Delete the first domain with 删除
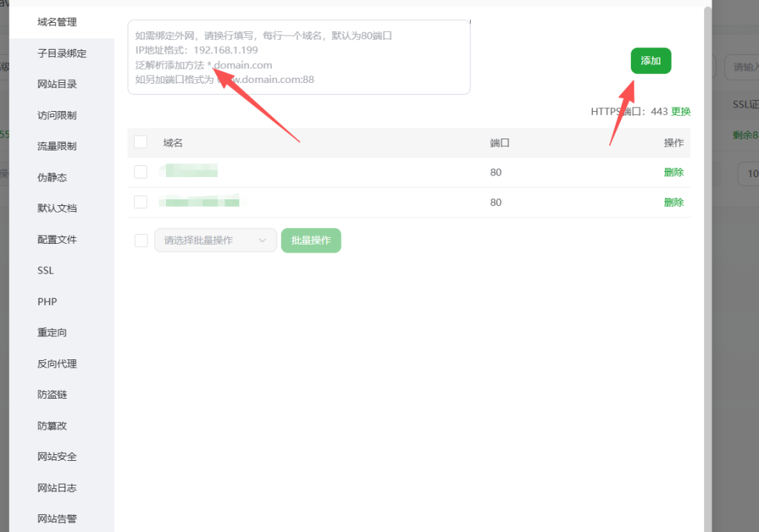The height and width of the screenshot is (532, 759). [x=673, y=172]
